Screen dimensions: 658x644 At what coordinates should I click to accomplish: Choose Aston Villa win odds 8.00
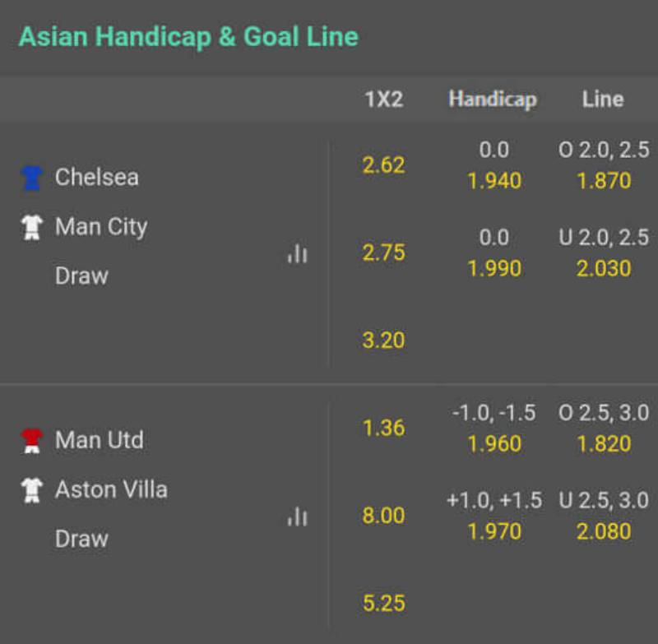click(x=383, y=516)
